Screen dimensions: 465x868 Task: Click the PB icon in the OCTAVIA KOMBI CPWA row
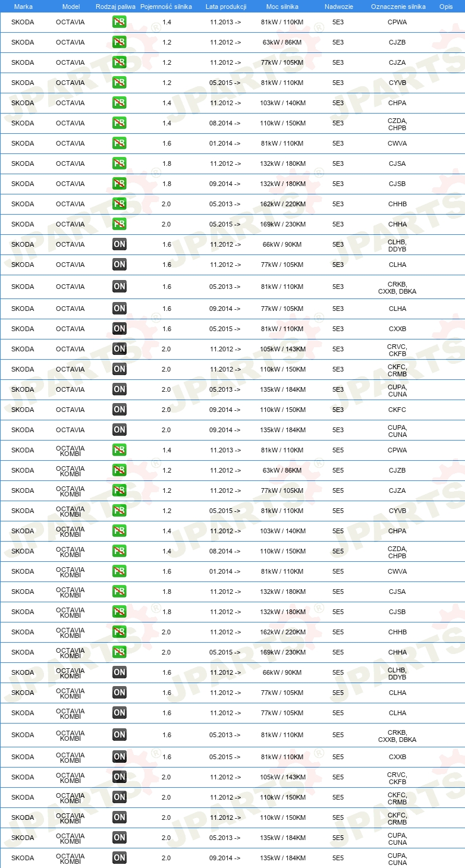pyautogui.click(x=120, y=450)
